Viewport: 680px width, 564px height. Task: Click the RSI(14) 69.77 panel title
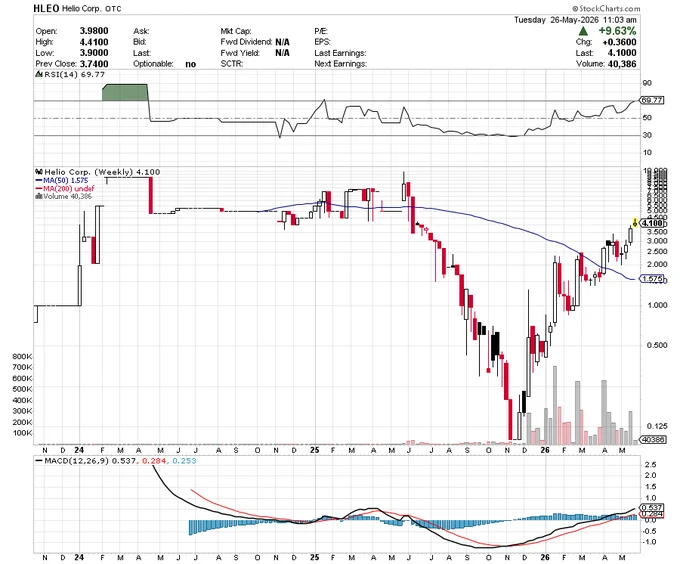[x=74, y=75]
